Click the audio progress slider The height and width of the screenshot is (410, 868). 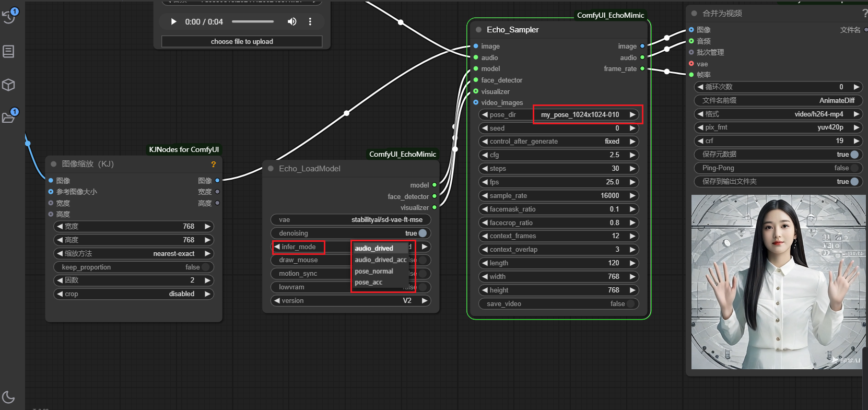tap(253, 21)
